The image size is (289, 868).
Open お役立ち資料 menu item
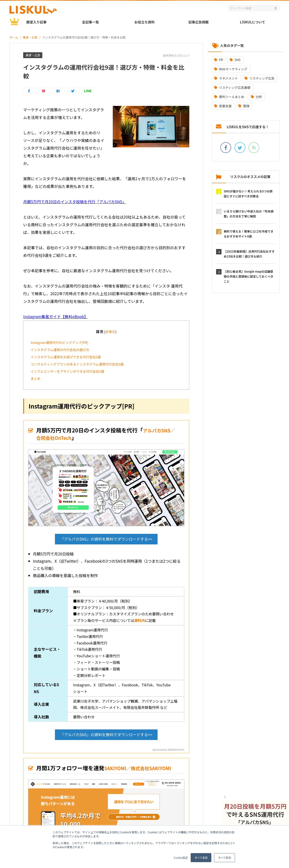(x=144, y=22)
